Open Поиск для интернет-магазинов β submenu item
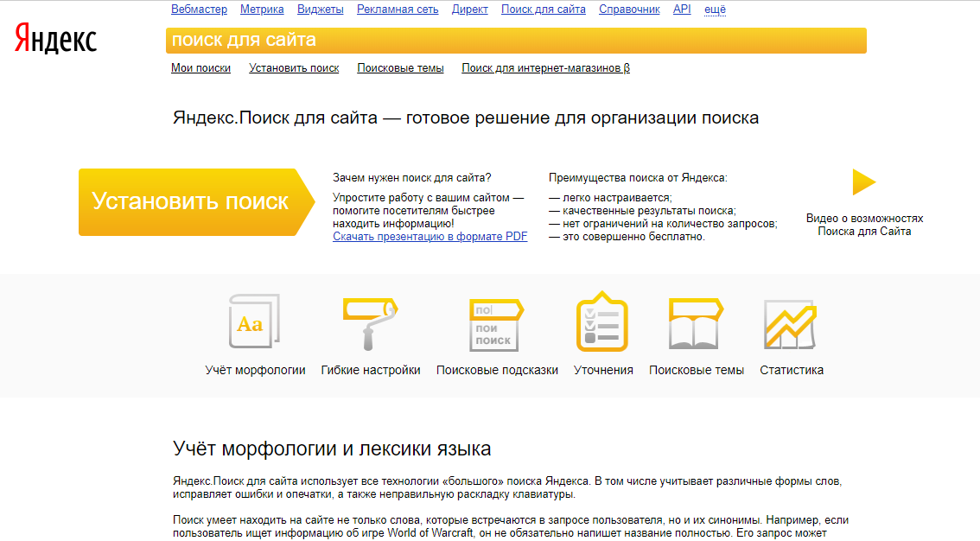Image resolution: width=980 pixels, height=541 pixels. [x=545, y=68]
